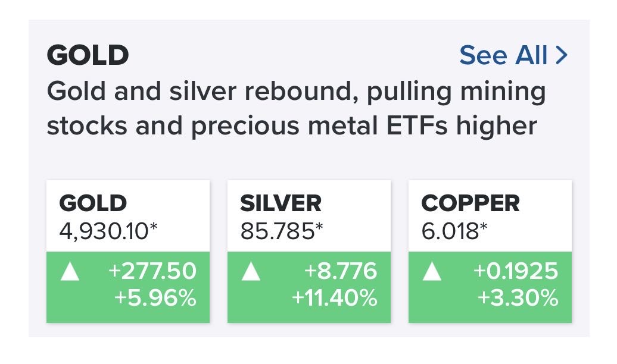The image size is (617, 364).
Task: Open the SILVER commodity card title
Action: (x=281, y=203)
